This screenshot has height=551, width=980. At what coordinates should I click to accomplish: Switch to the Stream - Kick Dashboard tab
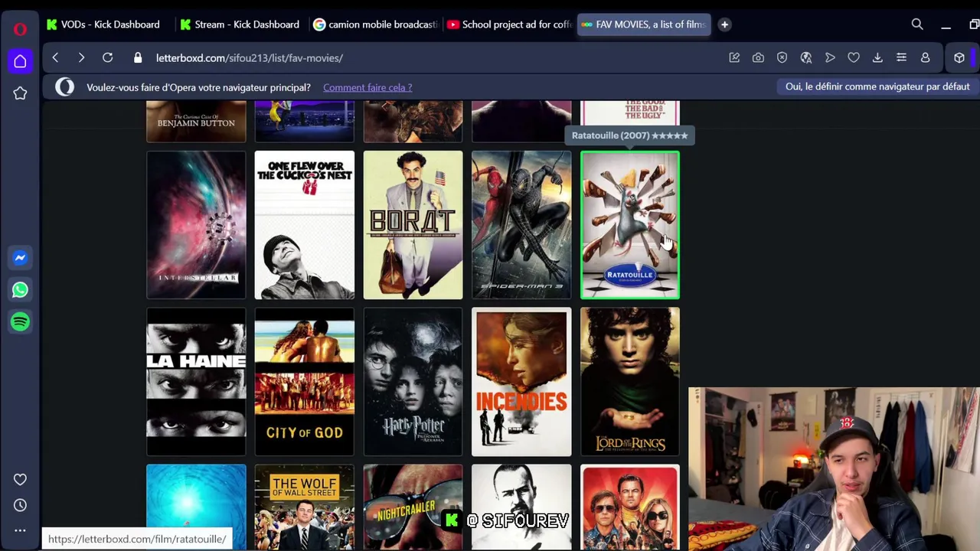[240, 24]
